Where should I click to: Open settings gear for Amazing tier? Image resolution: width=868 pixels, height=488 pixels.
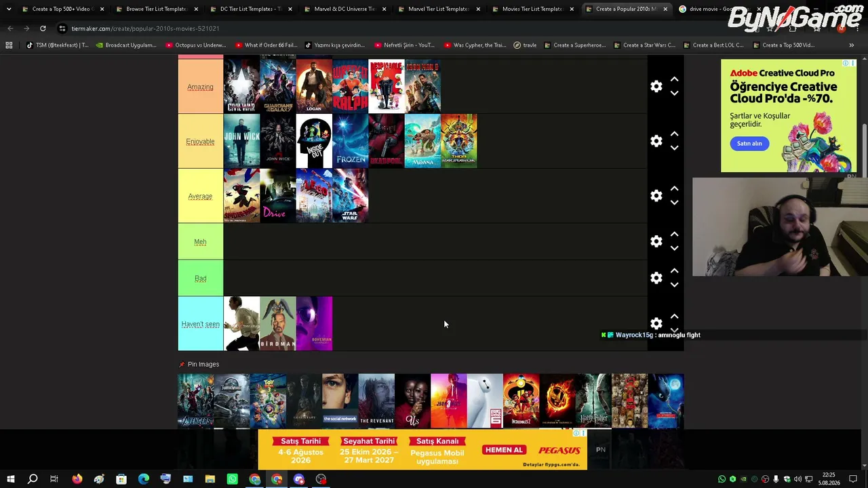(656, 87)
